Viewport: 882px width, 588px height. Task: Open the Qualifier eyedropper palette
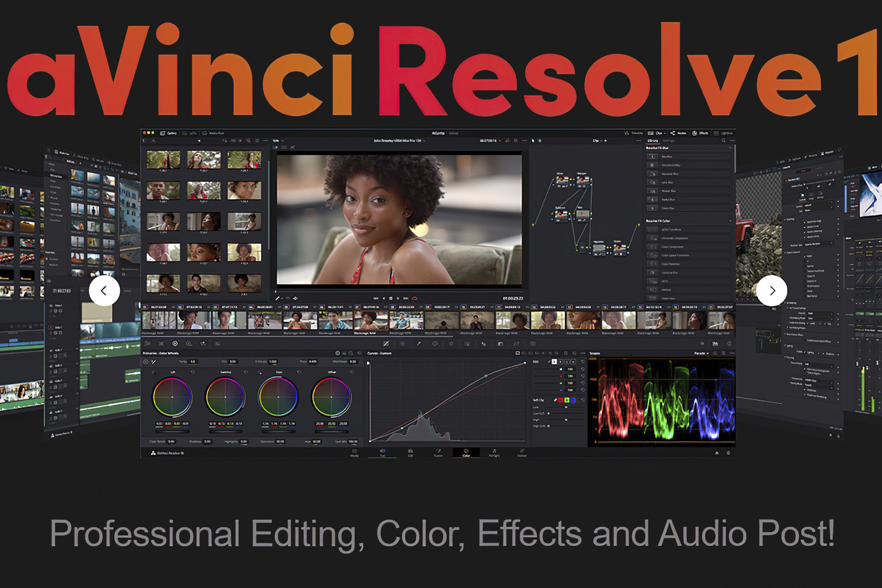[419, 344]
